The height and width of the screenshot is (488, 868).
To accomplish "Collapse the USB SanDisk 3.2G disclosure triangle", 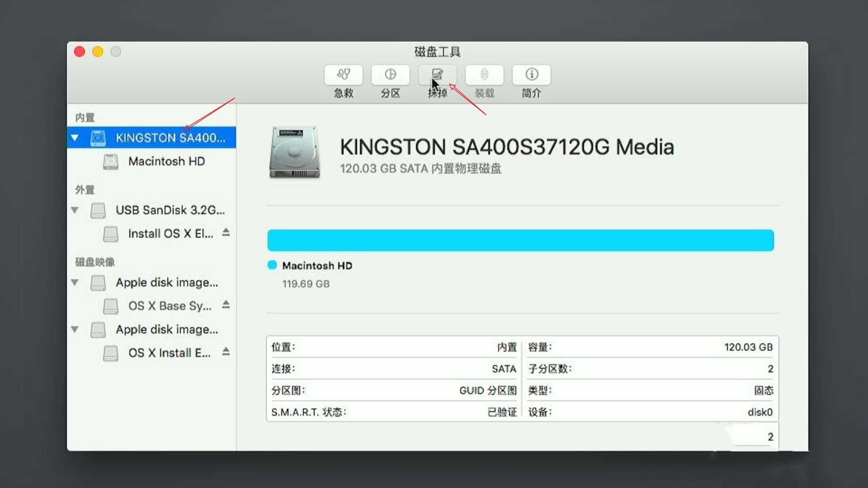I will [75, 210].
